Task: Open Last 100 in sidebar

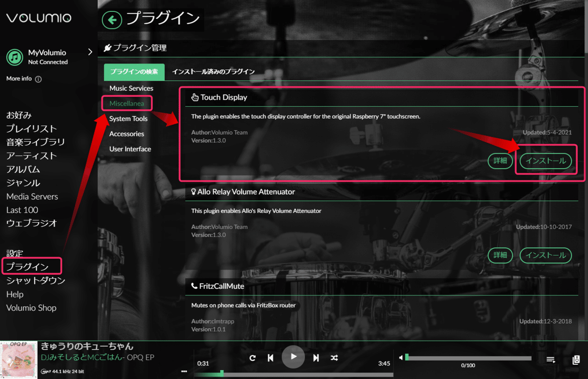Action: [x=22, y=210]
